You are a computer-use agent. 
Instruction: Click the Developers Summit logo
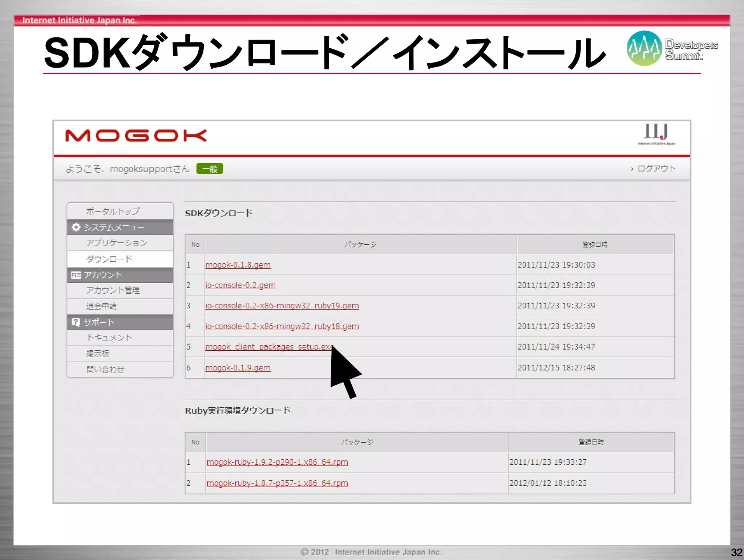672,48
